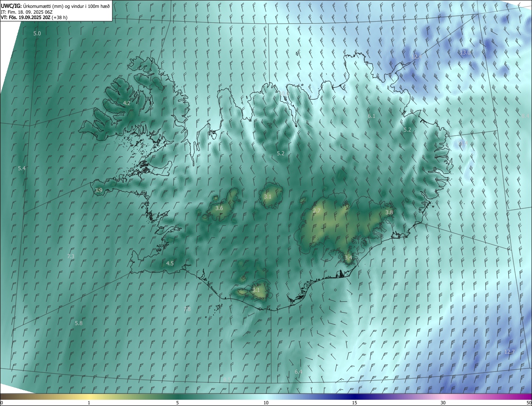Click the 0 tick on the color scale

(2, 403)
